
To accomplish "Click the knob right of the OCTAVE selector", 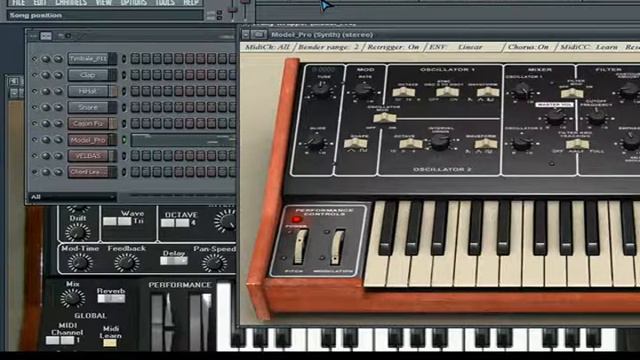I will click(225, 221).
